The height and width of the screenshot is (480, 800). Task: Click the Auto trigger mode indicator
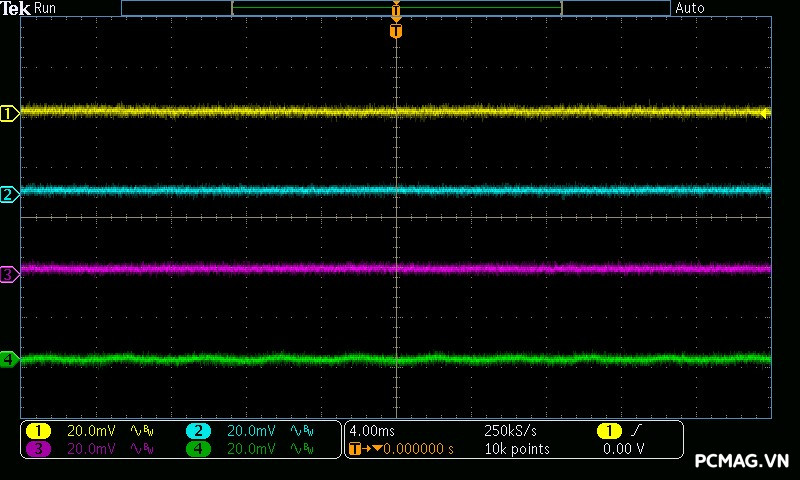click(690, 8)
